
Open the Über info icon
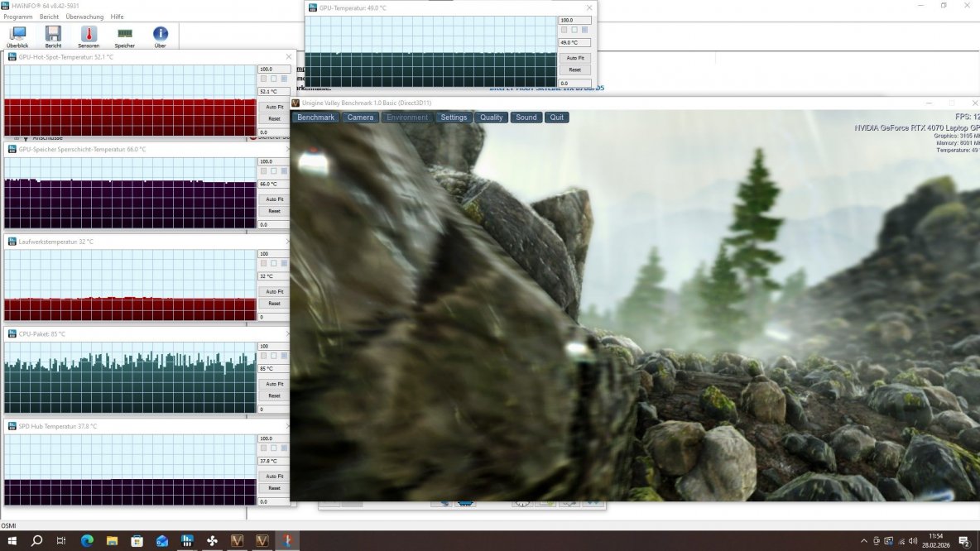point(160,36)
